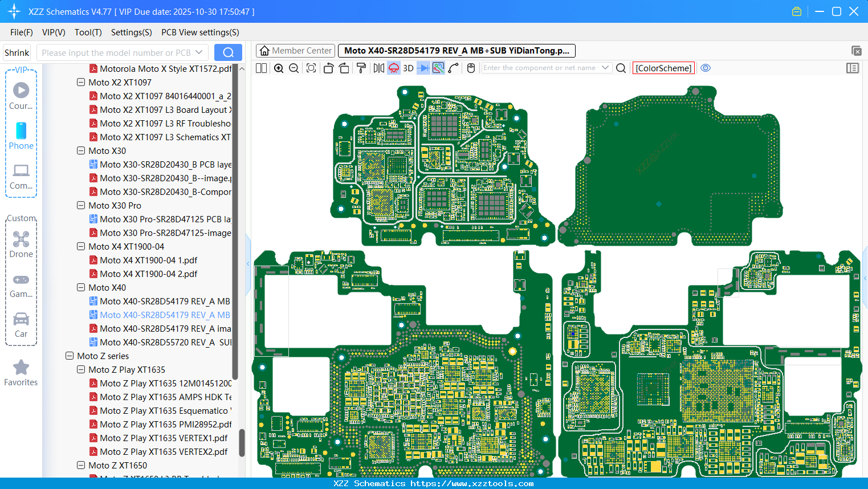Open the VIP(V) menu
868x489 pixels.
(54, 32)
